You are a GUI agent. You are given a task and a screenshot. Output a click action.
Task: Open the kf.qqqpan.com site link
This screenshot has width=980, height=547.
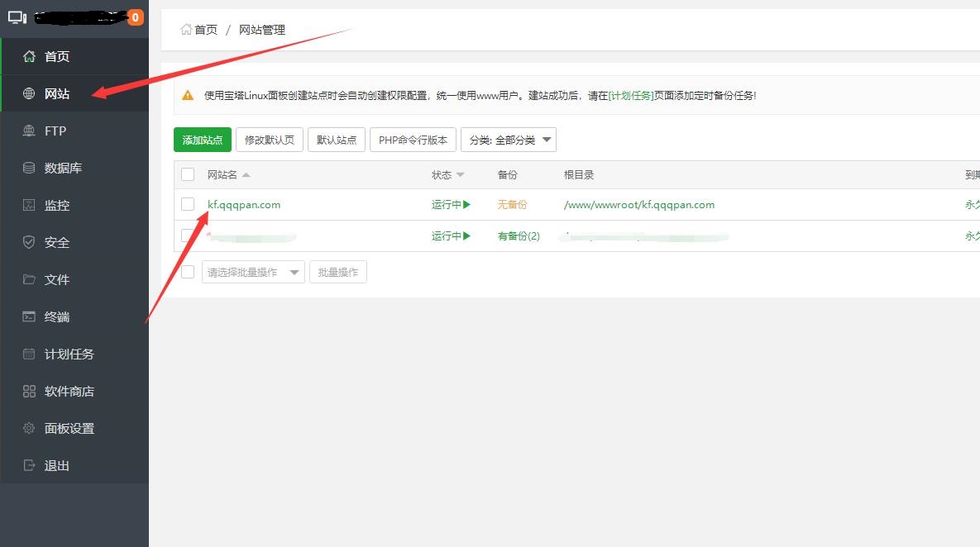click(244, 204)
